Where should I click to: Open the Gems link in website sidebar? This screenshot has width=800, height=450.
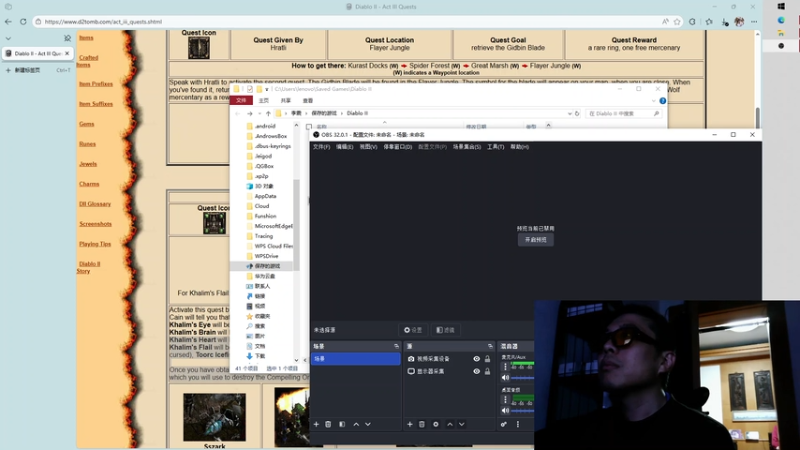(x=86, y=124)
